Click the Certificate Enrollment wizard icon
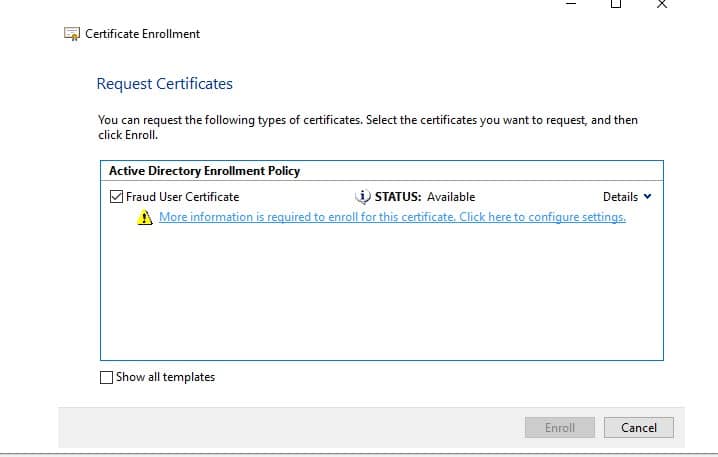The width and height of the screenshot is (718, 457). [72, 34]
